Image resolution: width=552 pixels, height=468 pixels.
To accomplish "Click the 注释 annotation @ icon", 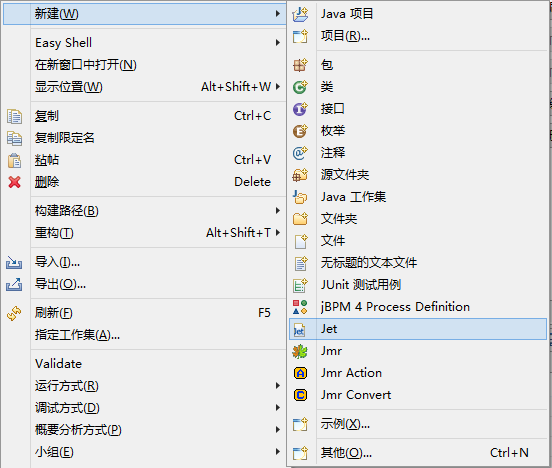I will point(300,153).
